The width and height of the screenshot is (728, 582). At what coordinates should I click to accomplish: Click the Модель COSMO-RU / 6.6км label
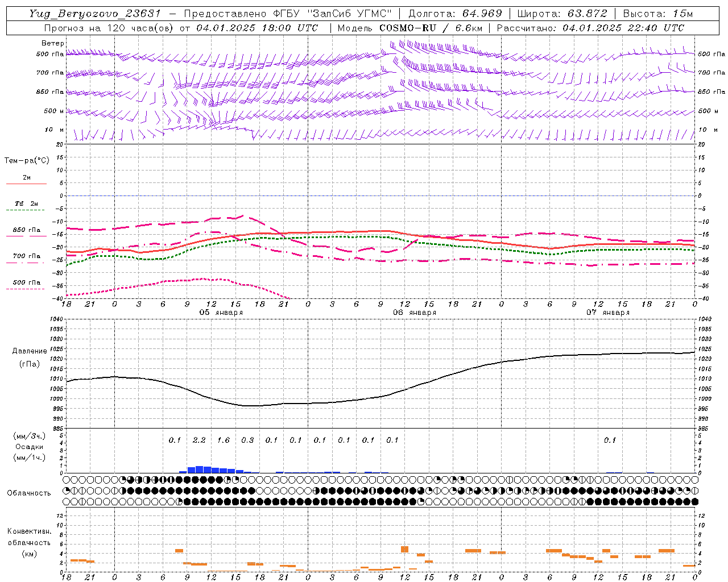pyautogui.click(x=409, y=28)
